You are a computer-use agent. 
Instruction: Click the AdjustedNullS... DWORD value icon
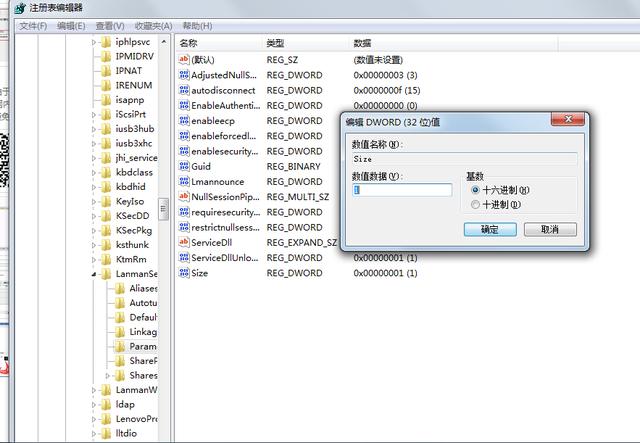(184, 75)
